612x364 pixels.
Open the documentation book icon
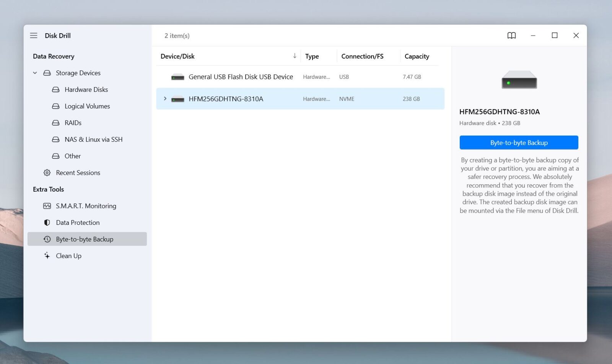pos(511,35)
